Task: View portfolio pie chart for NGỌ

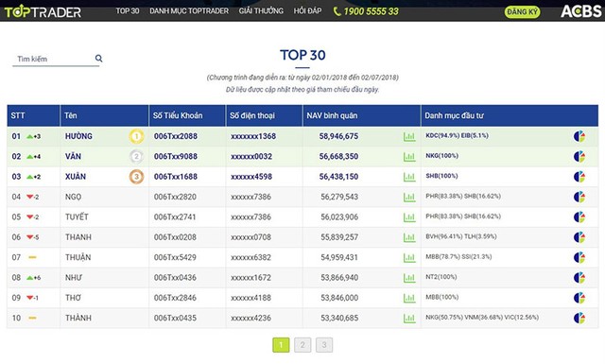Action: (x=579, y=197)
